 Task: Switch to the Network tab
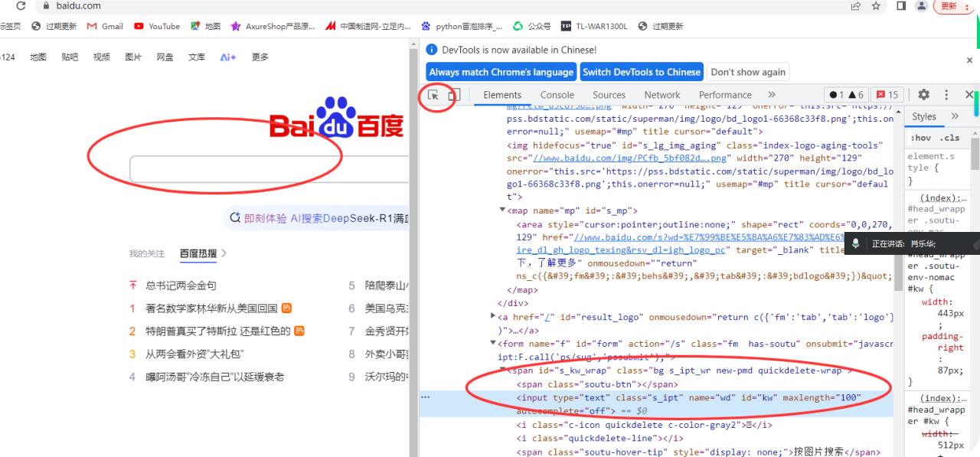point(662,95)
